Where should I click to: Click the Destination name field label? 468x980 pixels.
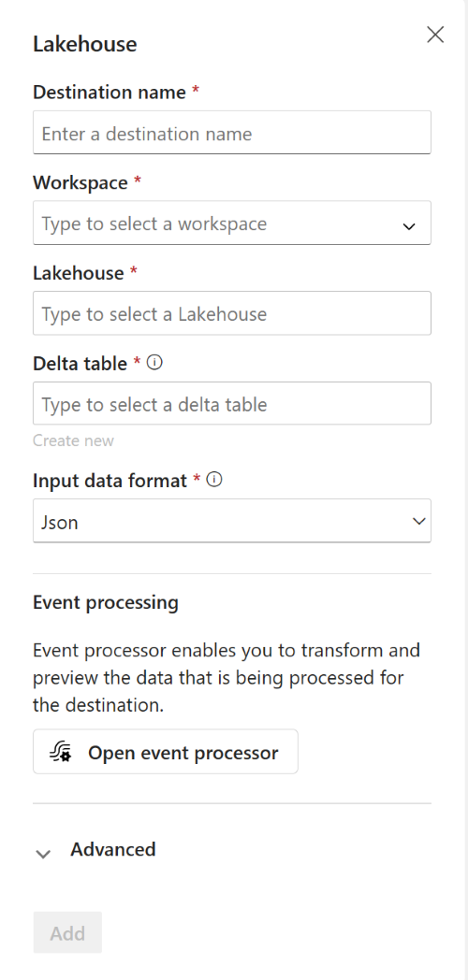coord(110,93)
